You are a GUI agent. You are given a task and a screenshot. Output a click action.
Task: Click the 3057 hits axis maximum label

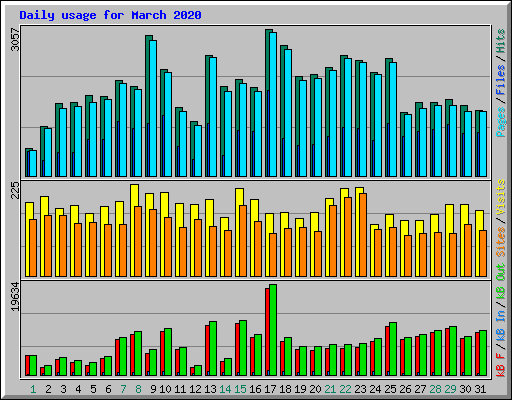pyautogui.click(x=15, y=39)
